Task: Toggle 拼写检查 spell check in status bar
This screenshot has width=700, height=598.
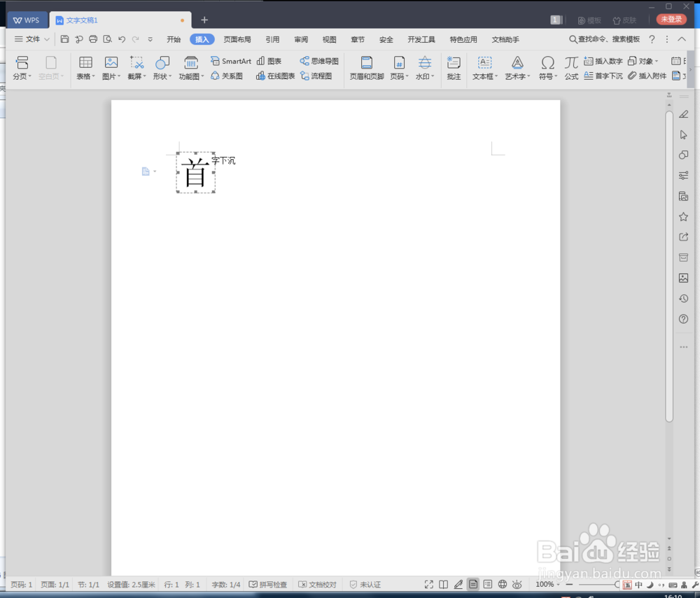Action: pyautogui.click(x=268, y=584)
